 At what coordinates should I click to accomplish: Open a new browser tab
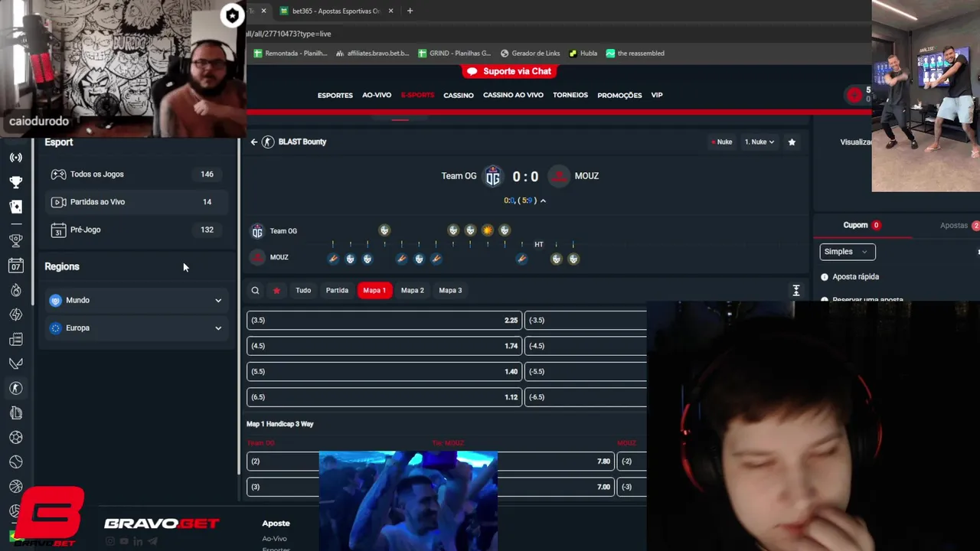point(410,11)
